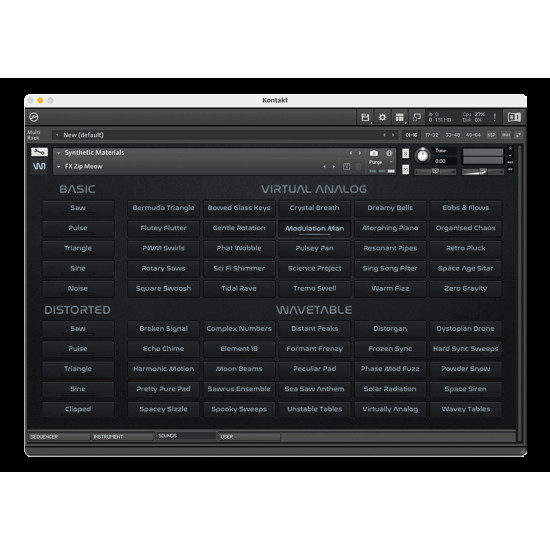Open instrument edit mode with the wrench icon
Image resolution: width=550 pixels, height=550 pixels.
39,152
